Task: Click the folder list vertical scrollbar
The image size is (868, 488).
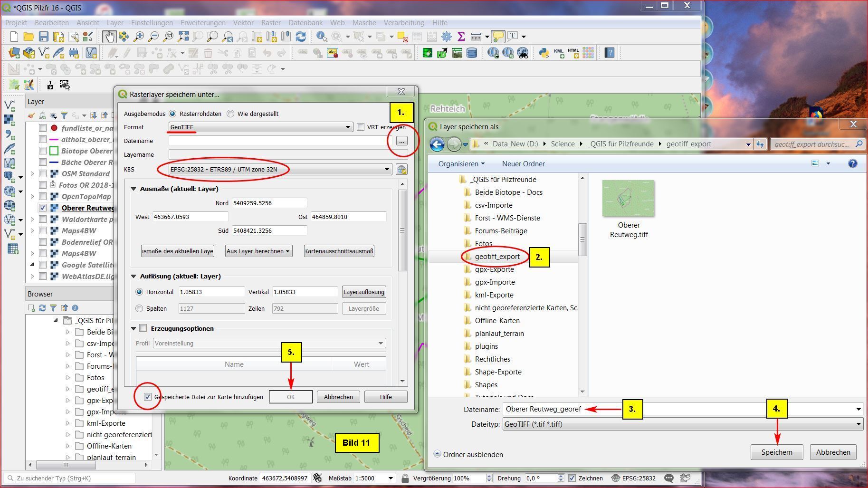Action: [x=582, y=239]
